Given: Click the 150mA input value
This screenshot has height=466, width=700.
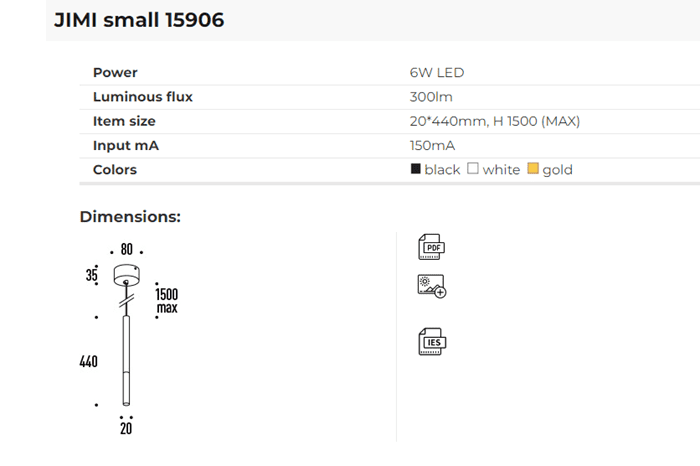Looking at the screenshot, I should point(432,145).
